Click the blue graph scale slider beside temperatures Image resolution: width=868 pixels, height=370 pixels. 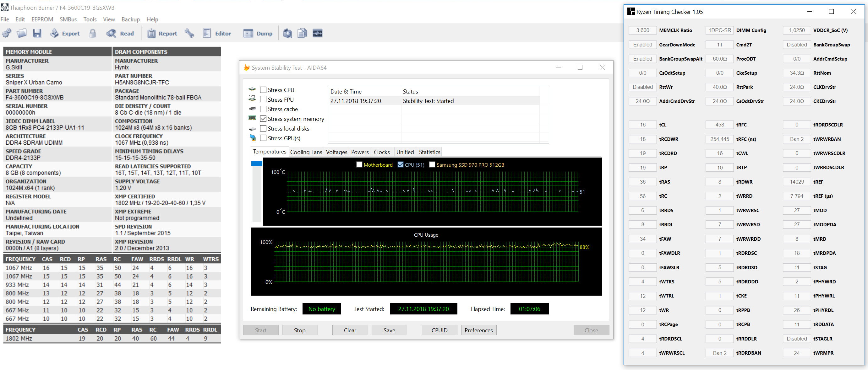[257, 164]
